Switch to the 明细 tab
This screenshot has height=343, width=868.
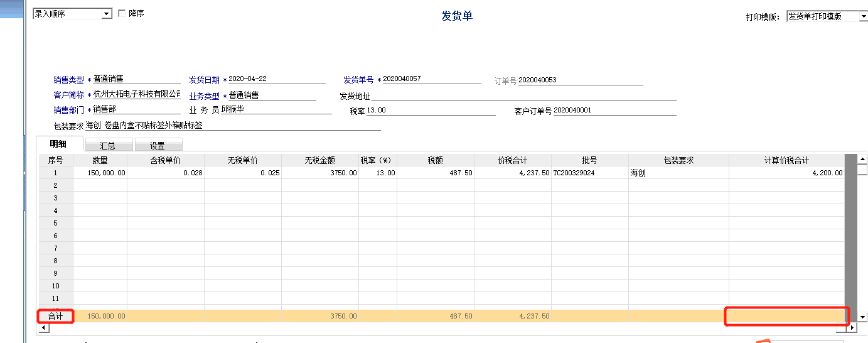[x=58, y=144]
